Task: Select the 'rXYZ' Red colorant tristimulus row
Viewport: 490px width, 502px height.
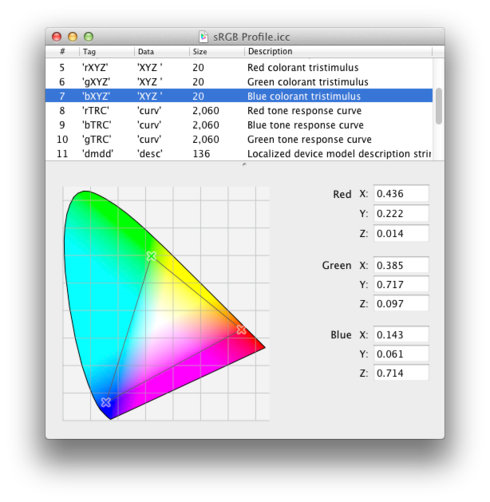Action: tap(239, 68)
